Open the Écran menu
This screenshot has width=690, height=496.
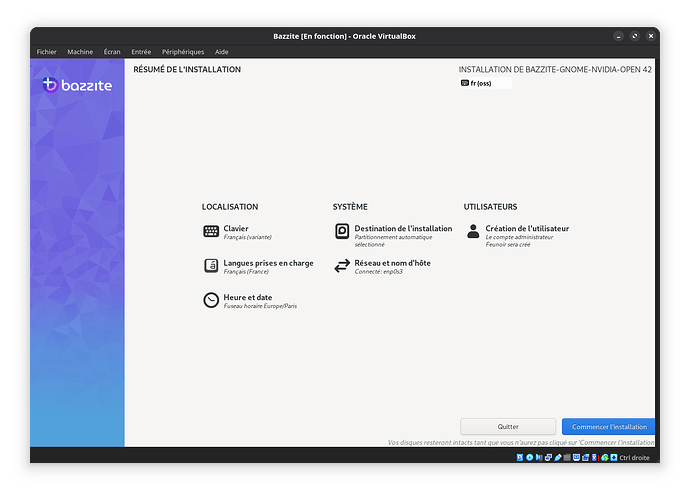tap(113, 52)
